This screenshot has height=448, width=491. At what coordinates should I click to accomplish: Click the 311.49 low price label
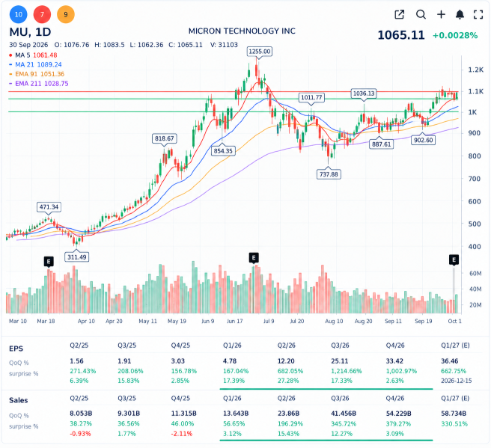(x=76, y=257)
